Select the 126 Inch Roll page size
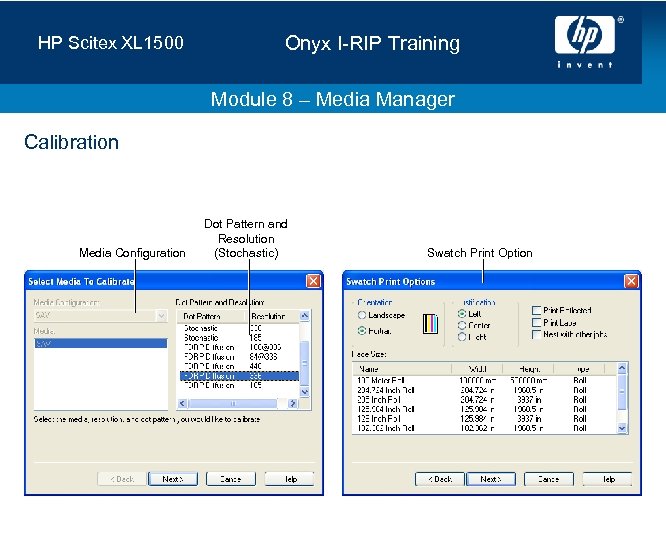 point(484,419)
